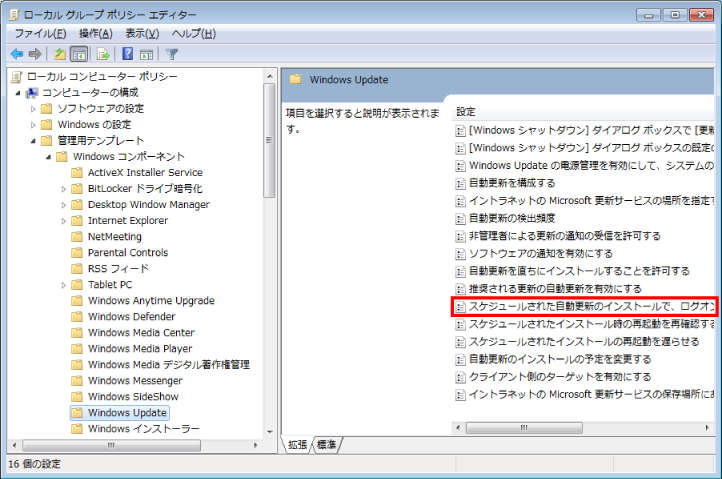This screenshot has height=479, width=722.
Task: Click the Filter funnel toolbar icon
Action: 172,54
